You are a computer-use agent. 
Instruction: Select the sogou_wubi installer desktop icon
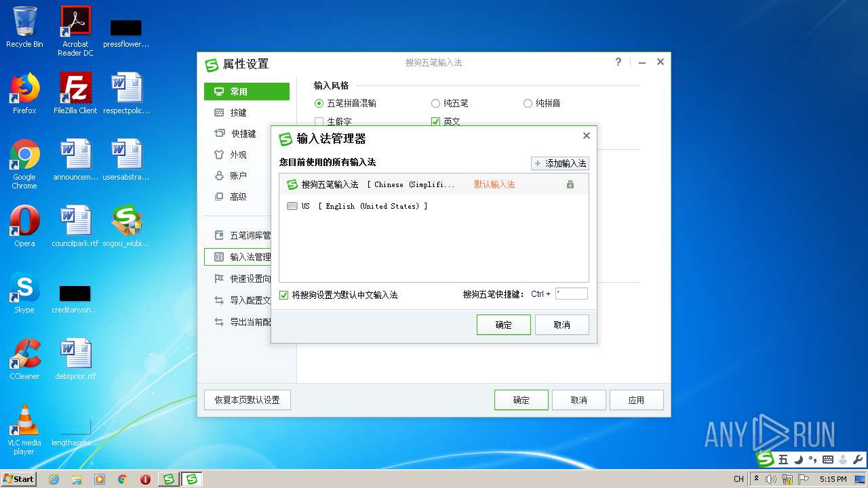tap(126, 226)
